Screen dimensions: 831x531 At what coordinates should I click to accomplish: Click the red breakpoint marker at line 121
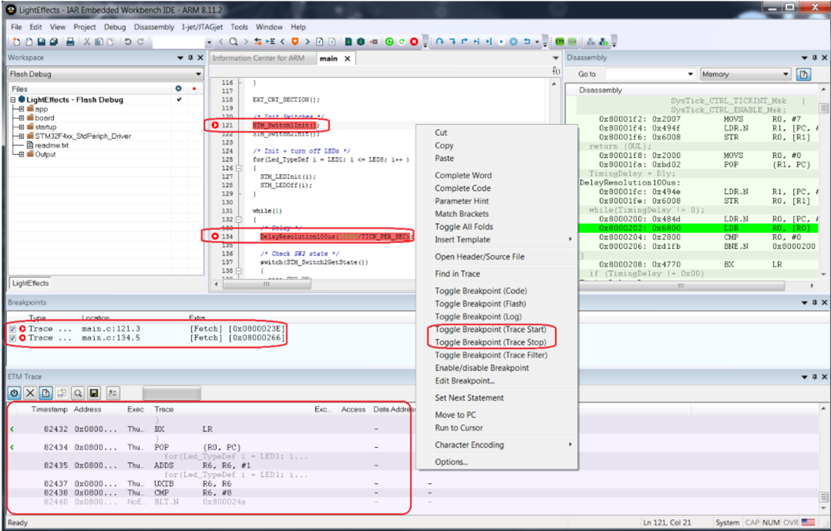(215, 125)
